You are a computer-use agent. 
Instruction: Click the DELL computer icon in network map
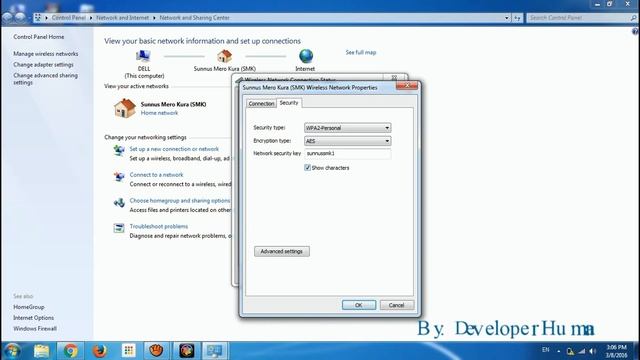(143, 56)
